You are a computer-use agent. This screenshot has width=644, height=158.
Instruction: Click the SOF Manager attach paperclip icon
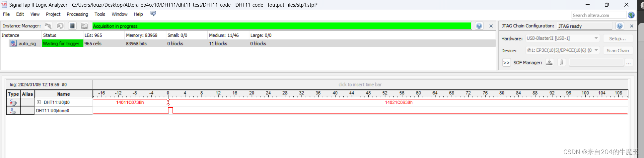point(561,62)
